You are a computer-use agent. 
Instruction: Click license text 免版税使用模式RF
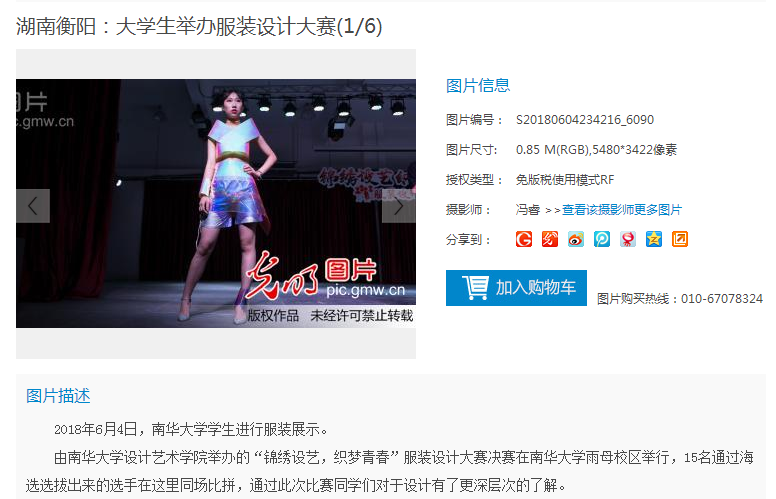point(565,180)
